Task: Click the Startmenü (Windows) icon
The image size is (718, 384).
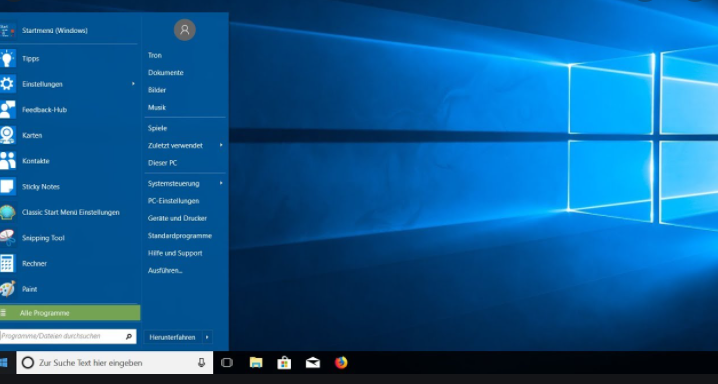Action: point(7,31)
